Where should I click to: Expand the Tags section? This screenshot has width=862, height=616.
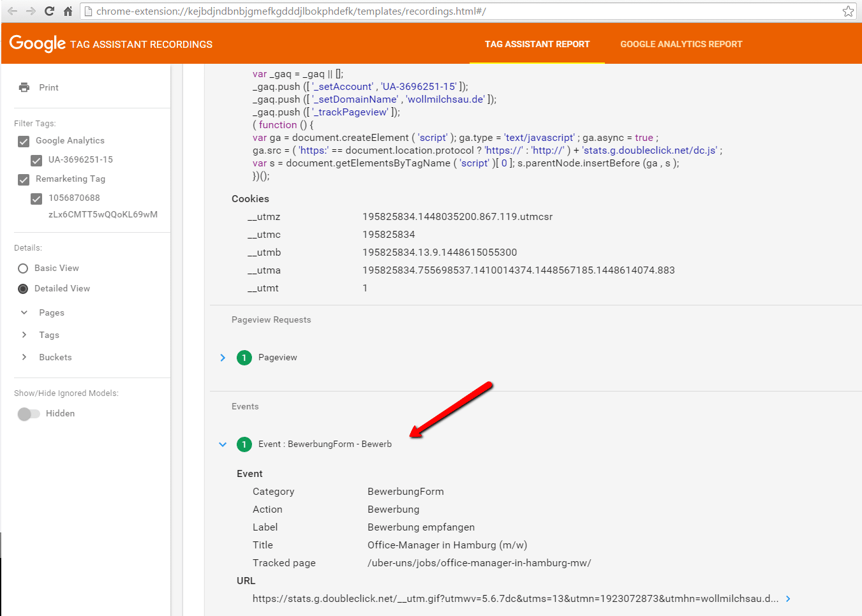(24, 335)
